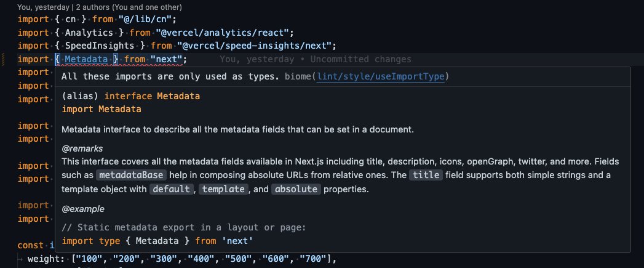Click the const keyword below the imports
This screenshot has height=268, width=644.
click(30, 245)
